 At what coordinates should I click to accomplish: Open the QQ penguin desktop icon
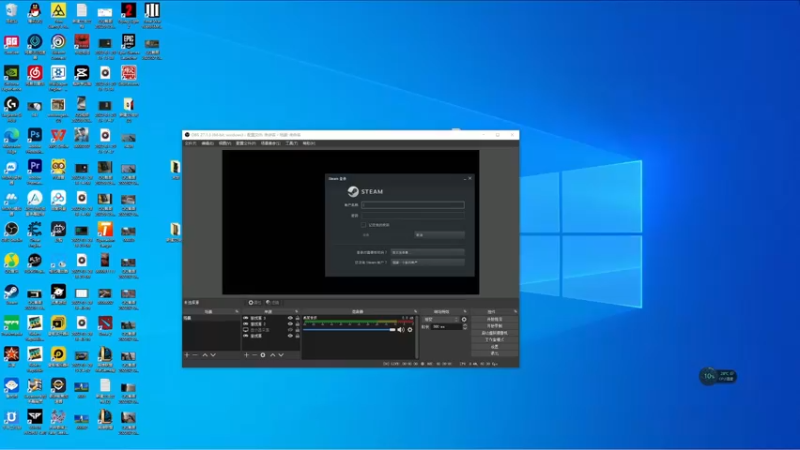tap(35, 14)
